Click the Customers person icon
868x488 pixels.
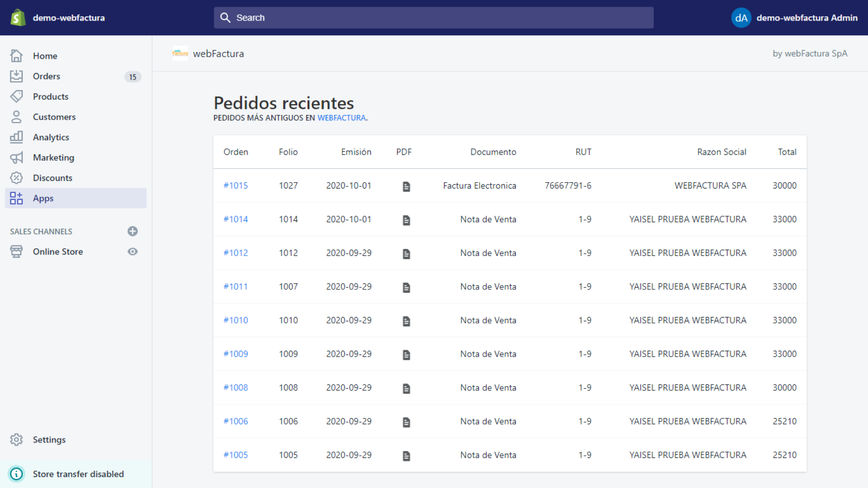tap(17, 117)
